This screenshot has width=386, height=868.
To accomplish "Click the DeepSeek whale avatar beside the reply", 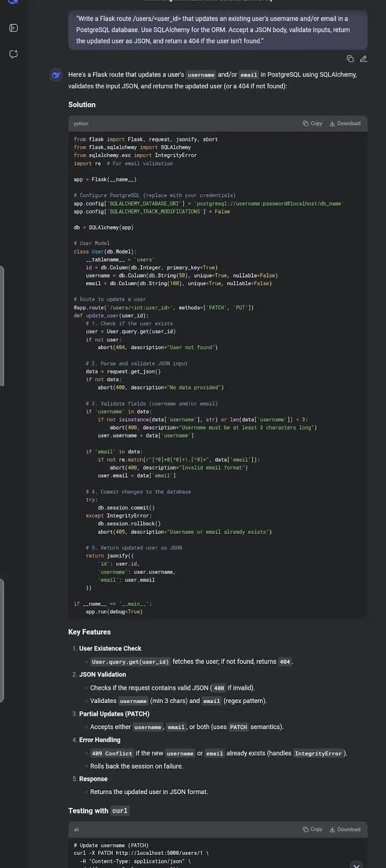I will click(x=56, y=75).
